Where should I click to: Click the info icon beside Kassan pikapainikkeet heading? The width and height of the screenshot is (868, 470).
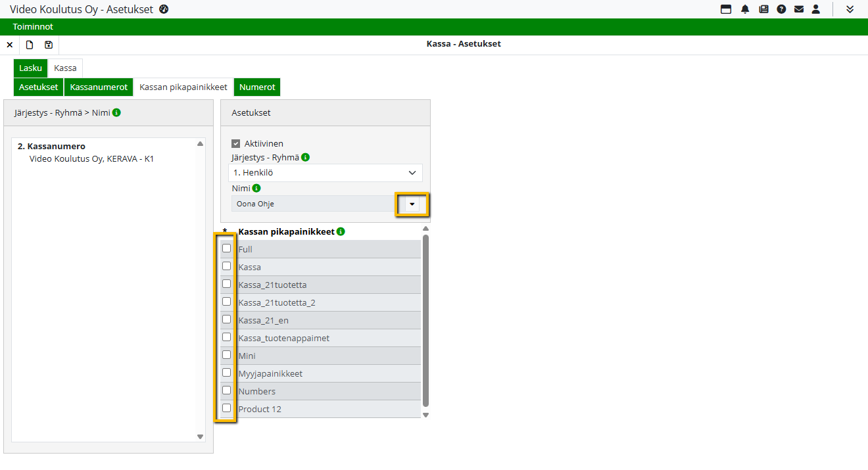341,231
